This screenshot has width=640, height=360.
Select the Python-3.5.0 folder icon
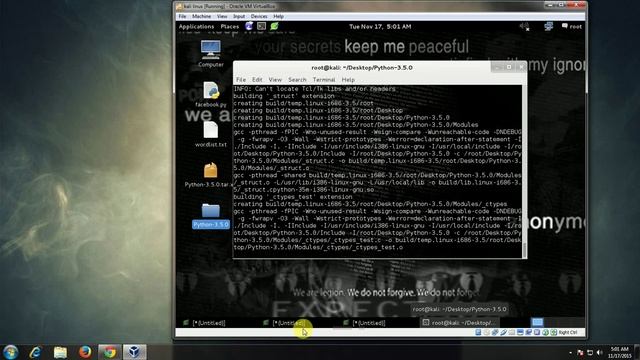[x=211, y=215]
